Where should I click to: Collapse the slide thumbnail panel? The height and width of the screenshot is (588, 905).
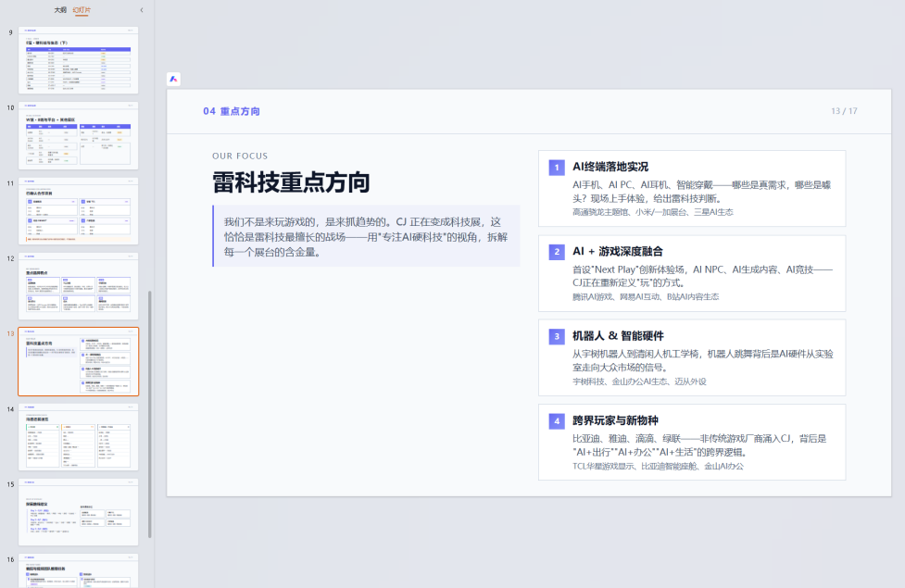(x=142, y=10)
